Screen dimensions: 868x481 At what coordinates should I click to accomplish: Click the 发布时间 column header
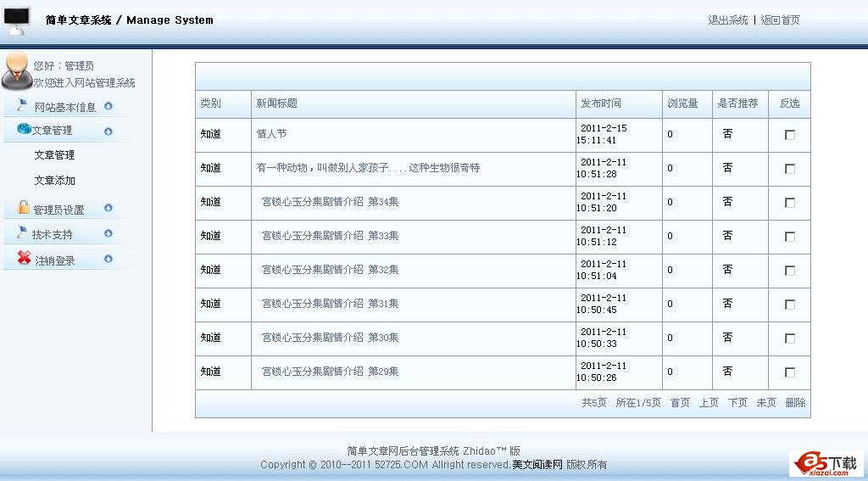click(x=601, y=103)
